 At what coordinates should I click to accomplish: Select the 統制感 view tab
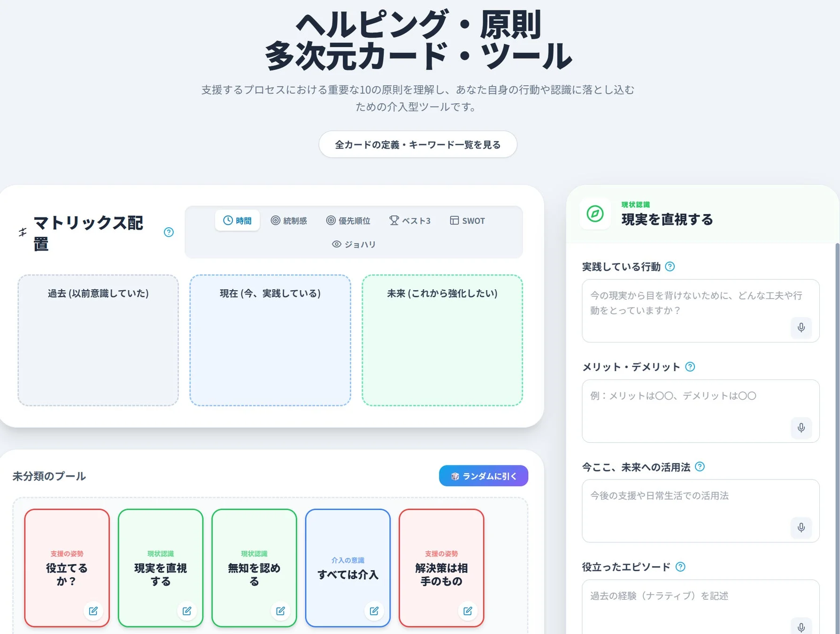289,220
